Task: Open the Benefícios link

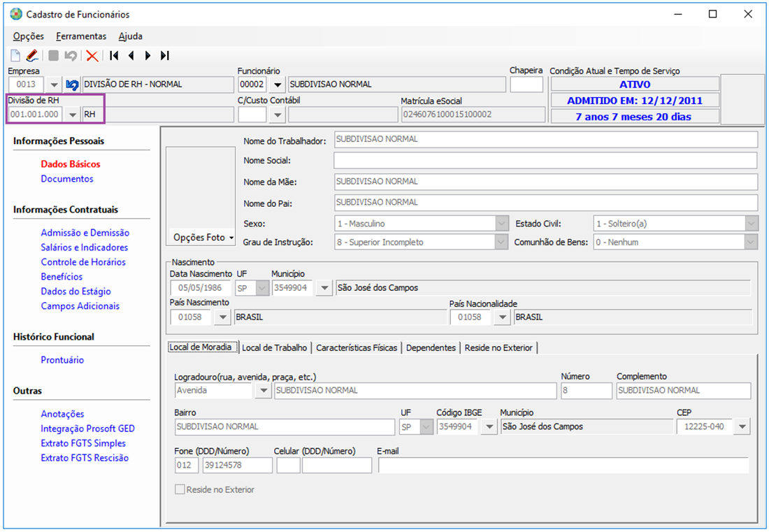Action: 62,277
